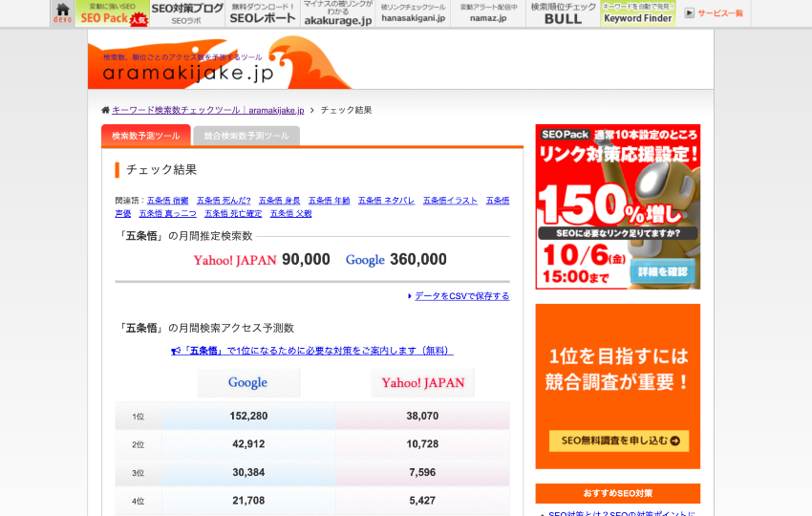The height and width of the screenshot is (516, 812).
Task: Open namaz.jp in top navigation
Action: 488,13
